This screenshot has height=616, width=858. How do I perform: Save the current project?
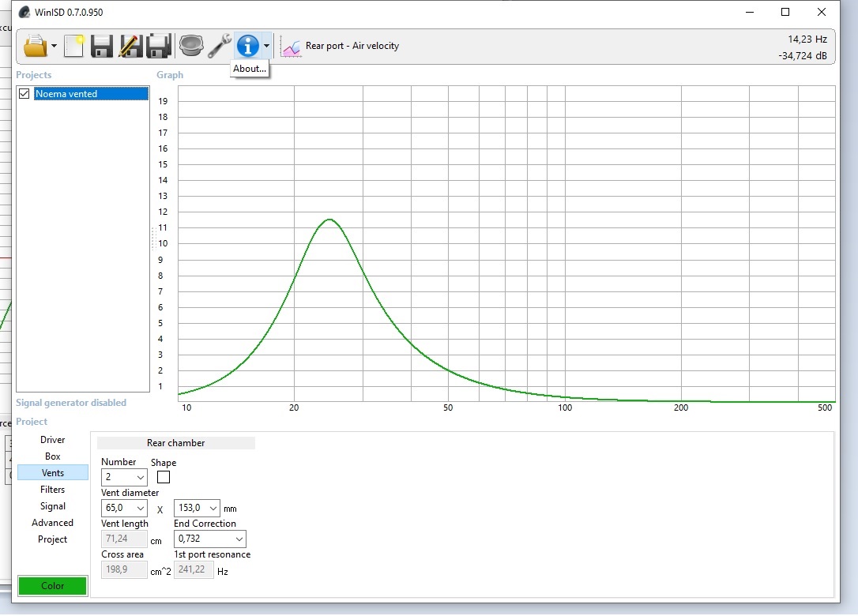tap(102, 46)
